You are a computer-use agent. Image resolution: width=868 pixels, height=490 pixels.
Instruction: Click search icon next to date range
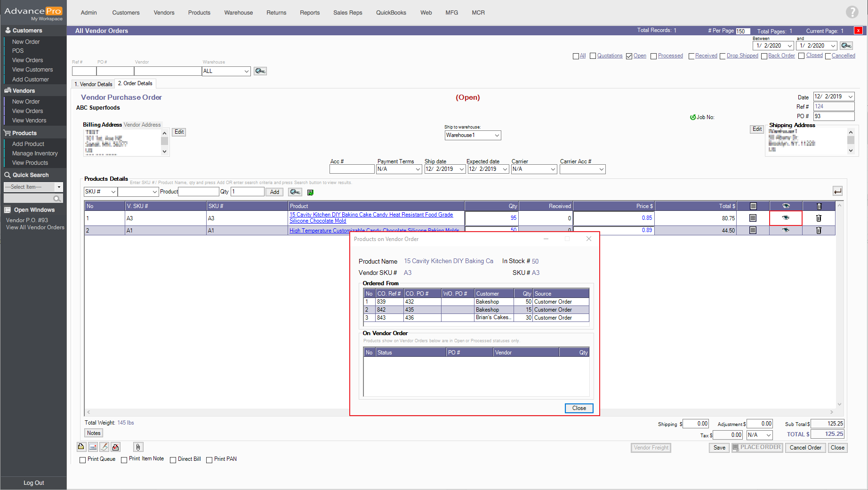point(846,46)
